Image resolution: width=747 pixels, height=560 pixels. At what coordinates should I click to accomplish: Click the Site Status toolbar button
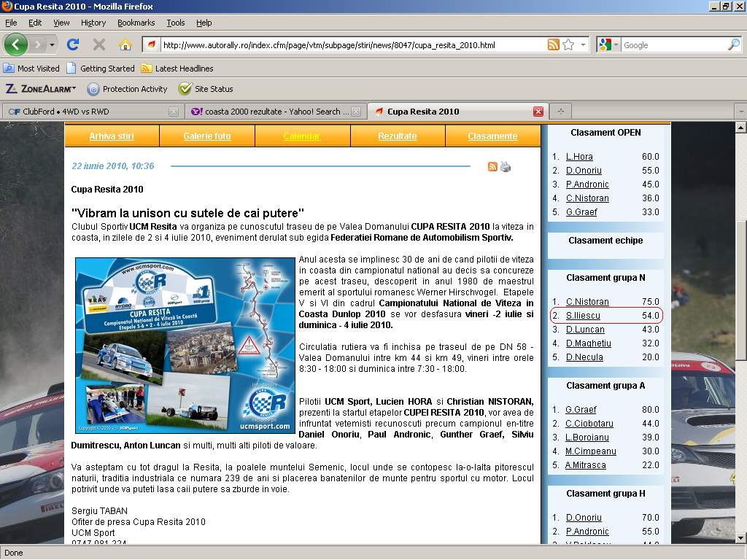tap(206, 89)
